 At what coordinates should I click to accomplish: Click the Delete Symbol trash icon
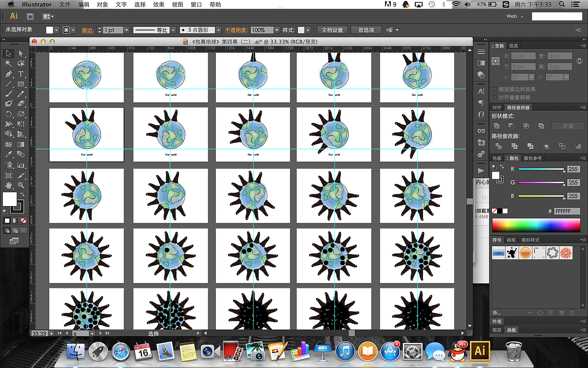point(572,313)
